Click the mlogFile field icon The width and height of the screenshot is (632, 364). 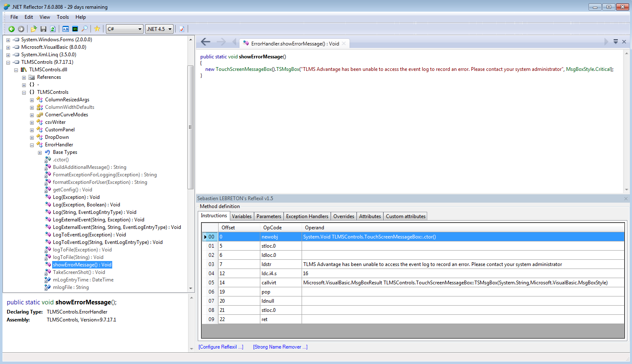(48, 287)
